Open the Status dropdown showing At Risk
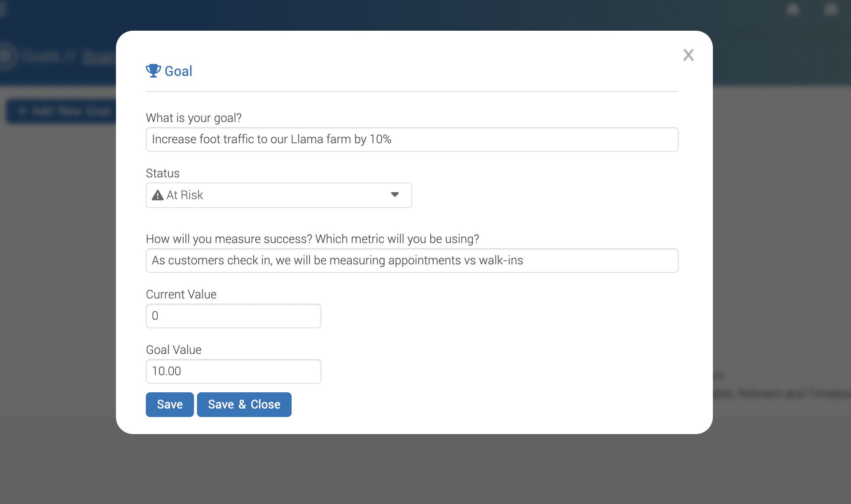This screenshot has width=851, height=504. pos(278,195)
